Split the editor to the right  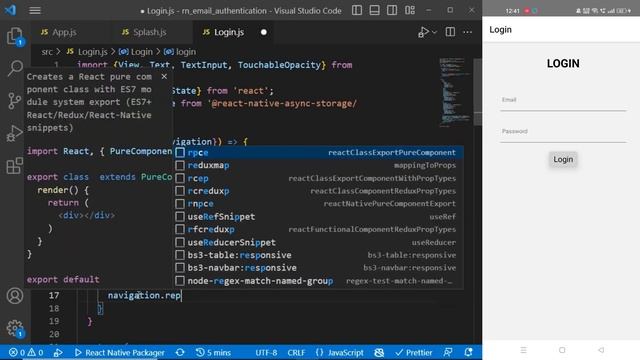coord(450,32)
